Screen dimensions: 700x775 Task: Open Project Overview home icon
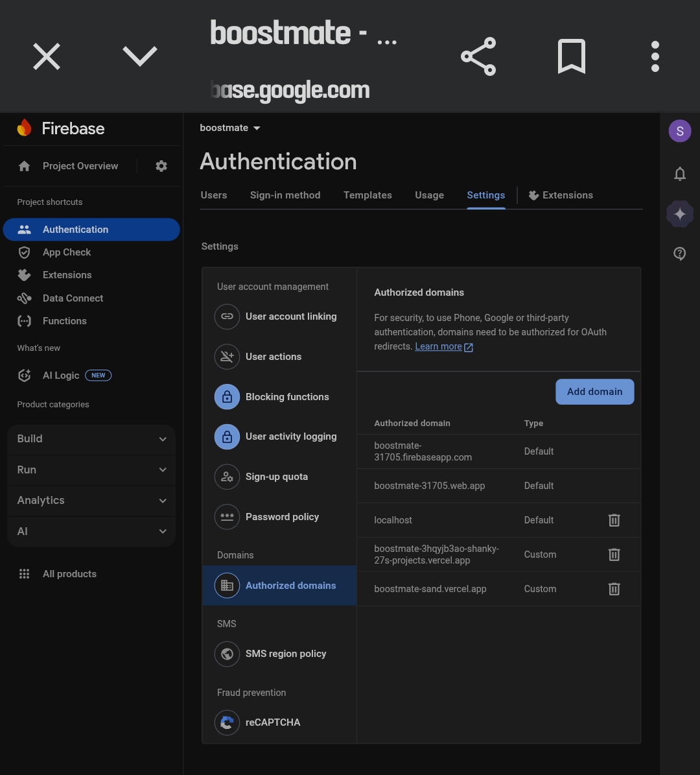click(x=24, y=166)
